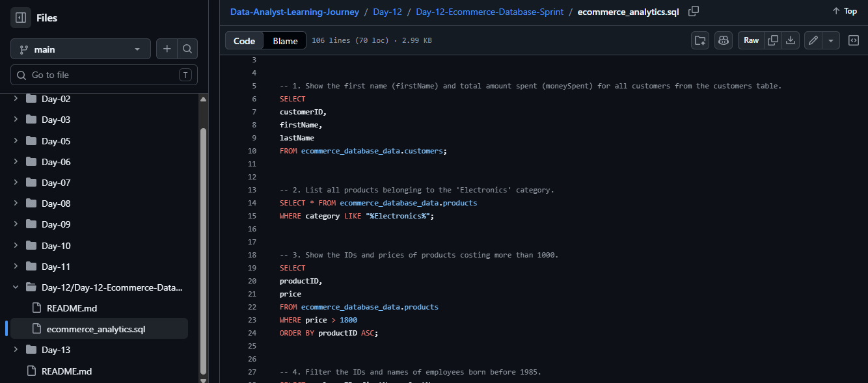
Task: Open the Day-11 folder
Action: click(56, 267)
